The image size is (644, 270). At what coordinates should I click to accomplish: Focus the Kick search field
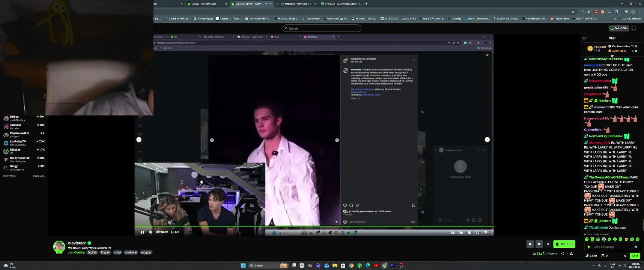(322, 28)
